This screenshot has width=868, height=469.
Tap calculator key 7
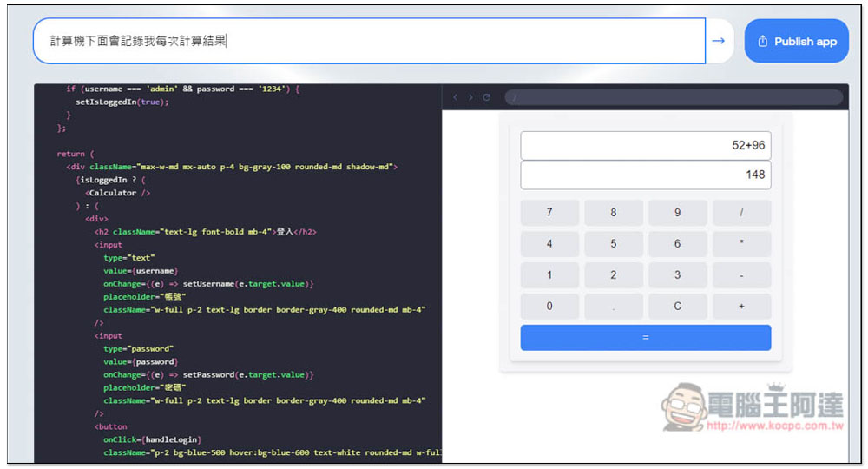tap(549, 213)
